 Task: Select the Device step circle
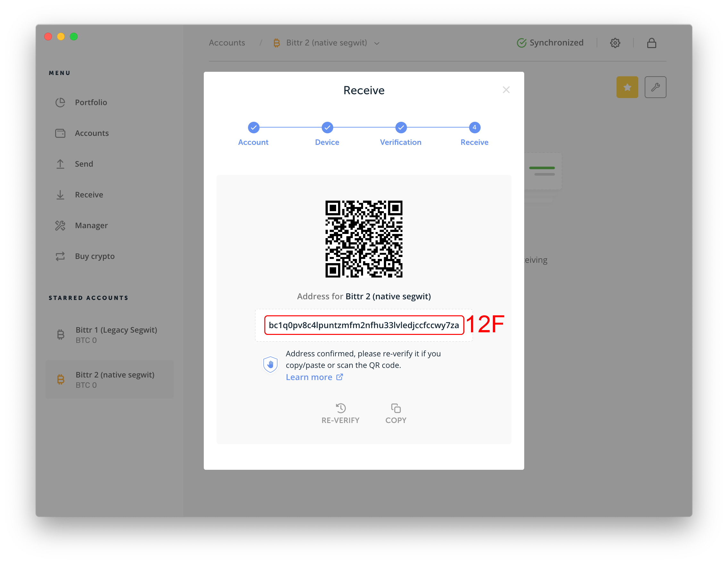click(327, 127)
